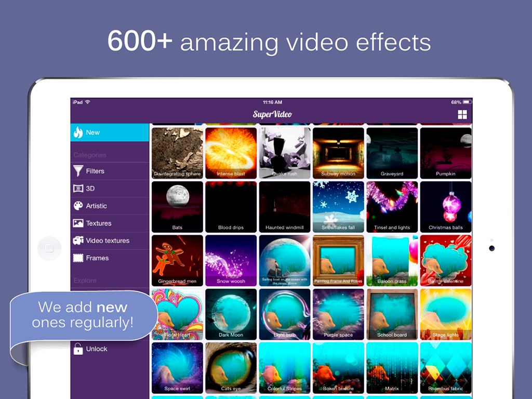
Task: Select the Tinsel and lights effect
Action: (x=392, y=207)
